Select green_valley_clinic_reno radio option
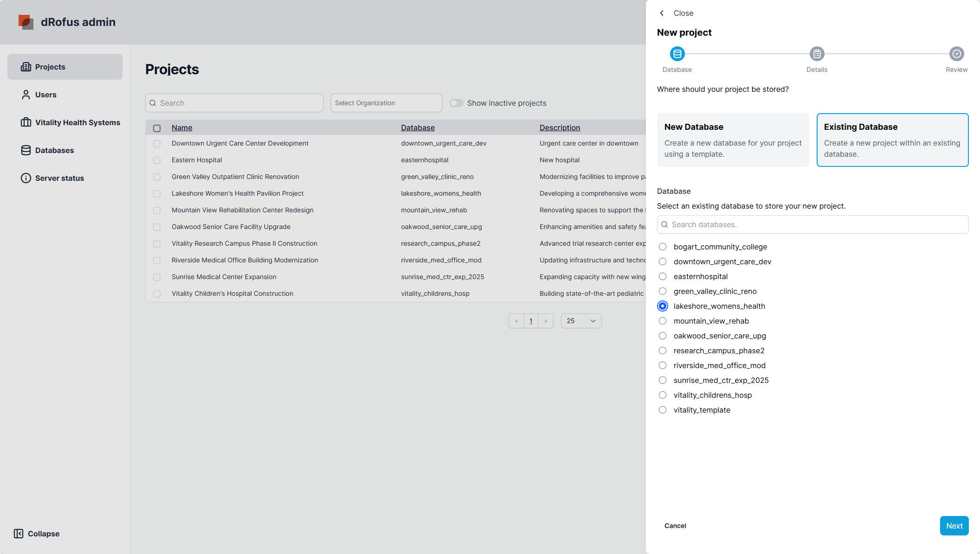This screenshot has width=980, height=554. pos(663,291)
